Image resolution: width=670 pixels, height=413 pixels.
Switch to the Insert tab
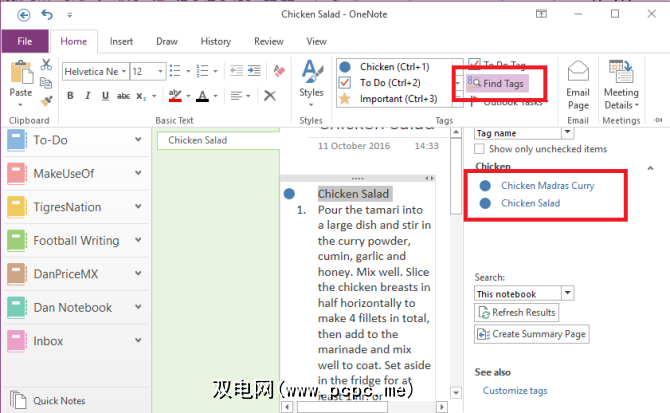click(x=121, y=41)
